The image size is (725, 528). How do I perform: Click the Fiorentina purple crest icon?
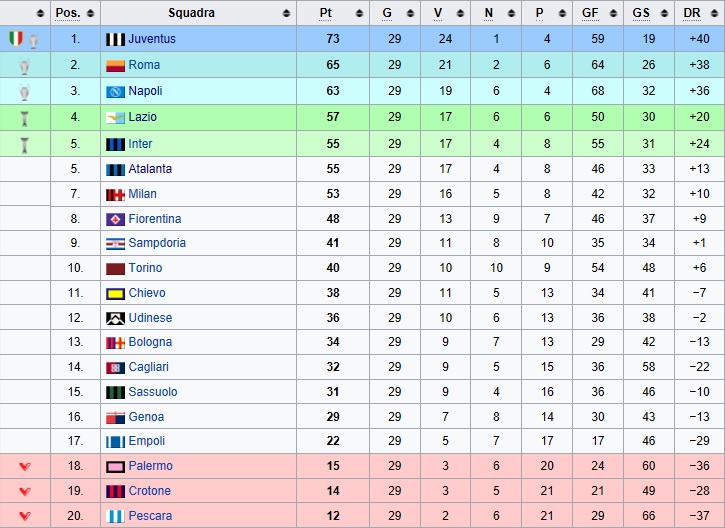pyautogui.click(x=115, y=219)
